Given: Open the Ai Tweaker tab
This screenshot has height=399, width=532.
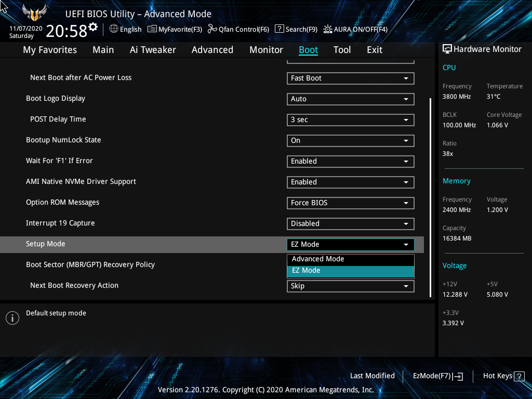Looking at the screenshot, I should [x=153, y=50].
